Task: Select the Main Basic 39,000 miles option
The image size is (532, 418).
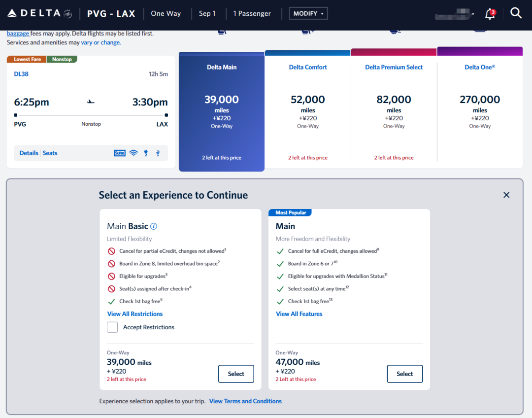Action: (x=236, y=374)
